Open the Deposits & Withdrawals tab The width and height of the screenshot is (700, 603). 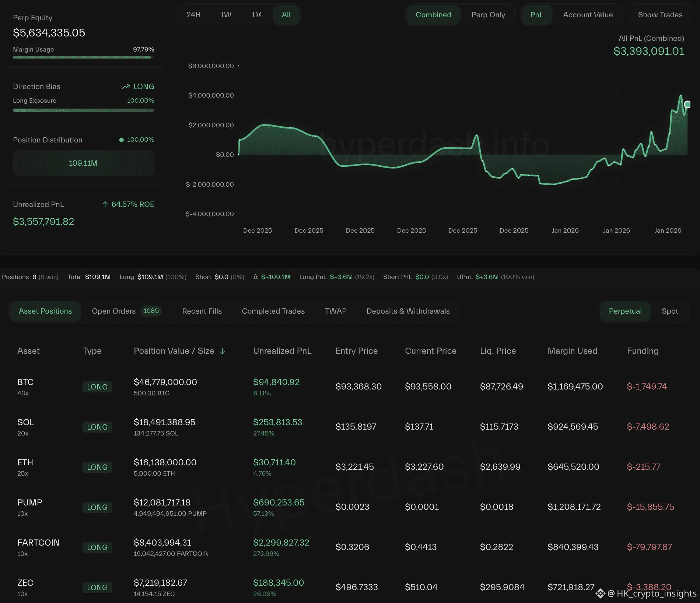[x=408, y=311]
